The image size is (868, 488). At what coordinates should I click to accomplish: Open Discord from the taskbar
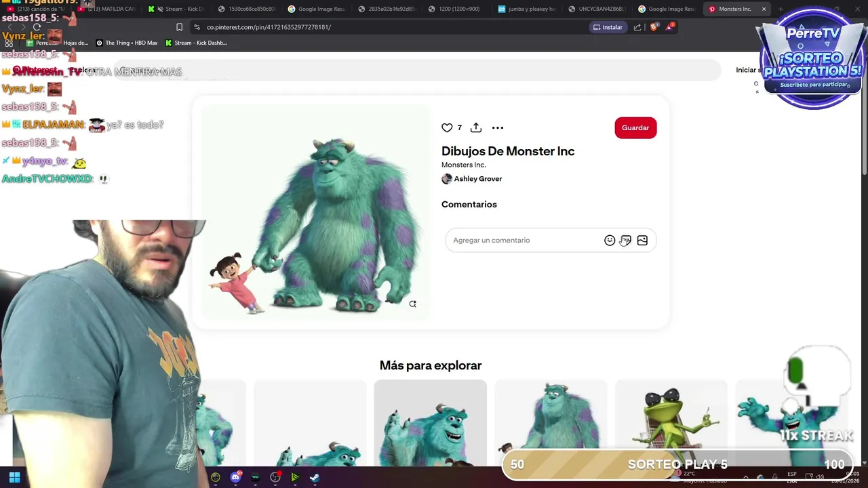(x=235, y=477)
